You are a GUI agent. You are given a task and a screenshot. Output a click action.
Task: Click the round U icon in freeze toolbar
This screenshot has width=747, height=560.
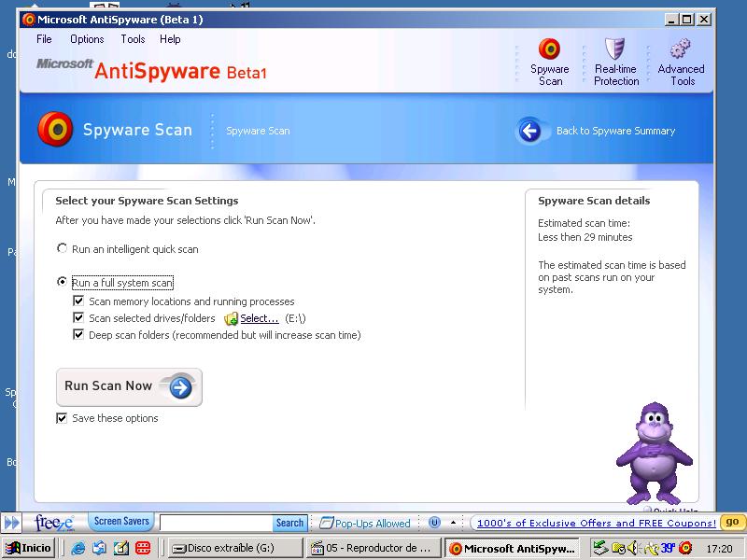[434, 523]
